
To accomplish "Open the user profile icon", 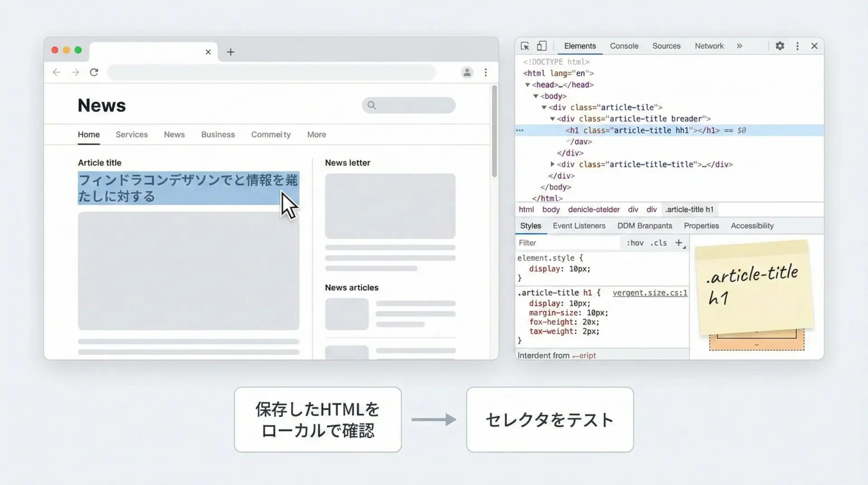I will tap(467, 72).
